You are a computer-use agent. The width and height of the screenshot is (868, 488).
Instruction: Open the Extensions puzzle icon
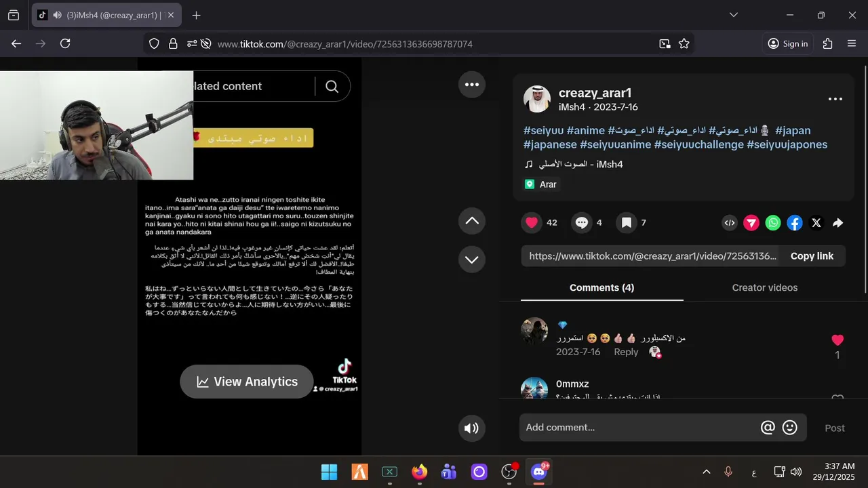[827, 43]
